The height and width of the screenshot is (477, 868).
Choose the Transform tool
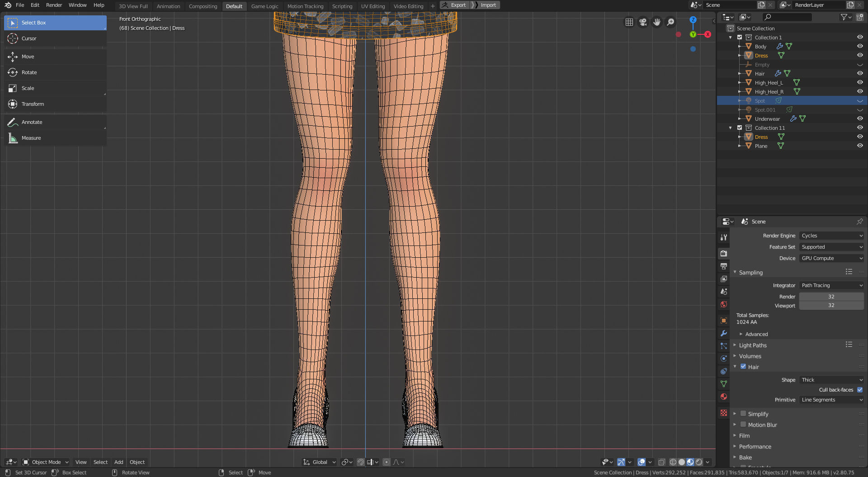(x=55, y=104)
